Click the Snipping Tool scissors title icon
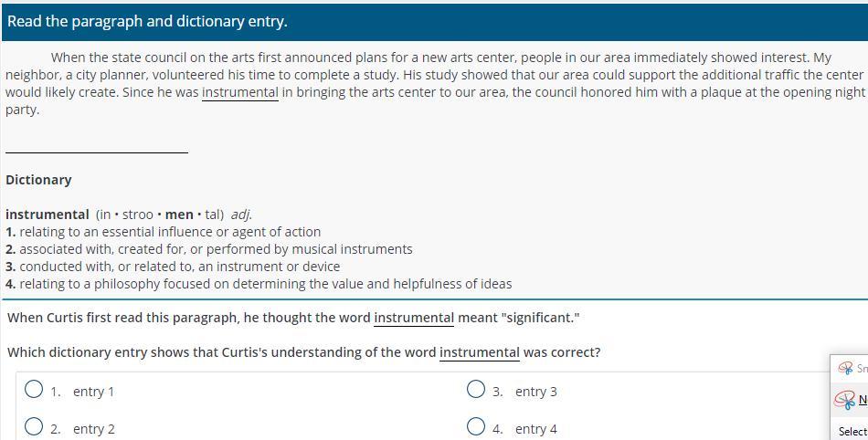The width and height of the screenshot is (868, 440). point(846,368)
